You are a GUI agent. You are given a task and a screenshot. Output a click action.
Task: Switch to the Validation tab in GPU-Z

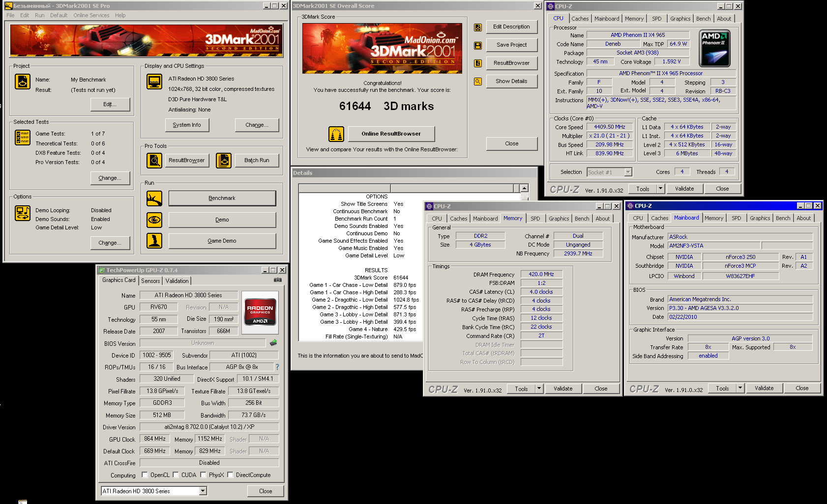click(x=177, y=281)
